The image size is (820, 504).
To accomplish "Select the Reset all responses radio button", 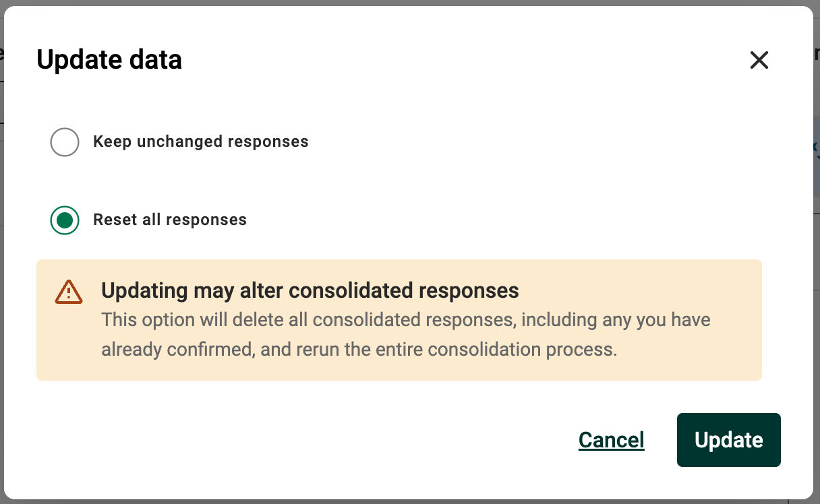I will click(65, 220).
